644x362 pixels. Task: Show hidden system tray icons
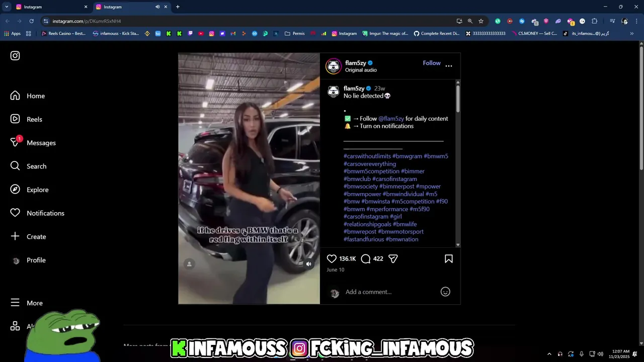[x=549, y=354]
